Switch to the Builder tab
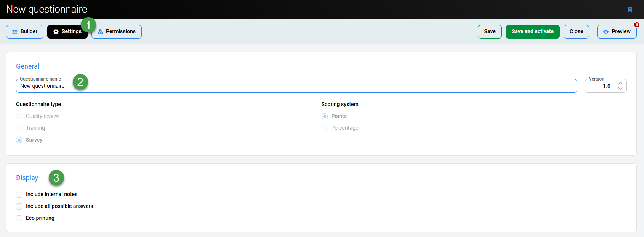The height and width of the screenshot is (237, 644). [25, 32]
